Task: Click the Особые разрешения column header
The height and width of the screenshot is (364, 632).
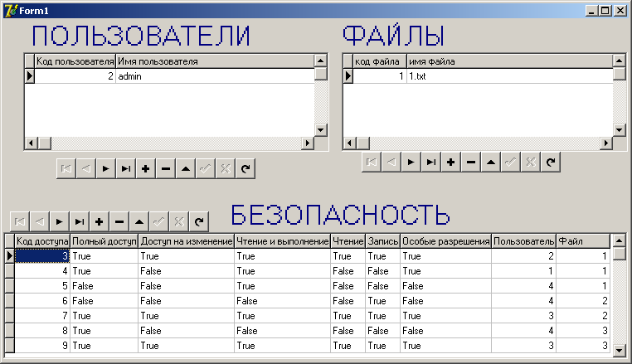Action: [x=445, y=241]
